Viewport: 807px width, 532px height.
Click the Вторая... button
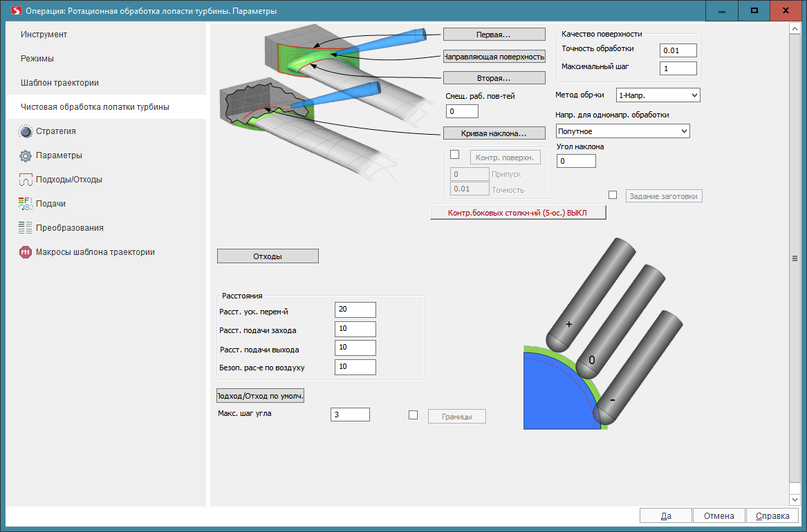tap(494, 78)
